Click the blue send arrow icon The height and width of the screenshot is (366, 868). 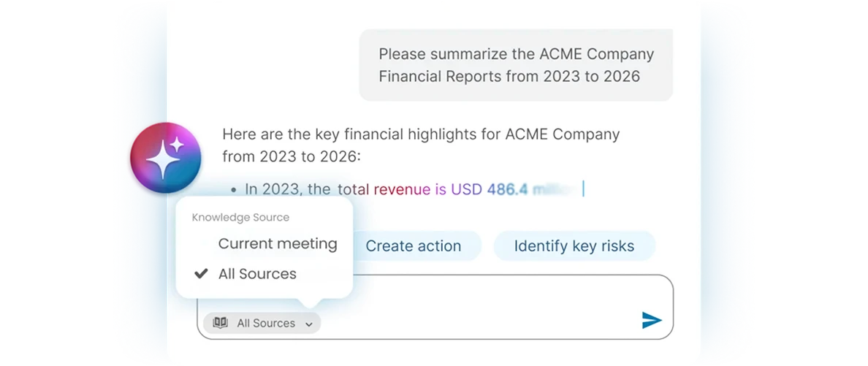coord(652,320)
